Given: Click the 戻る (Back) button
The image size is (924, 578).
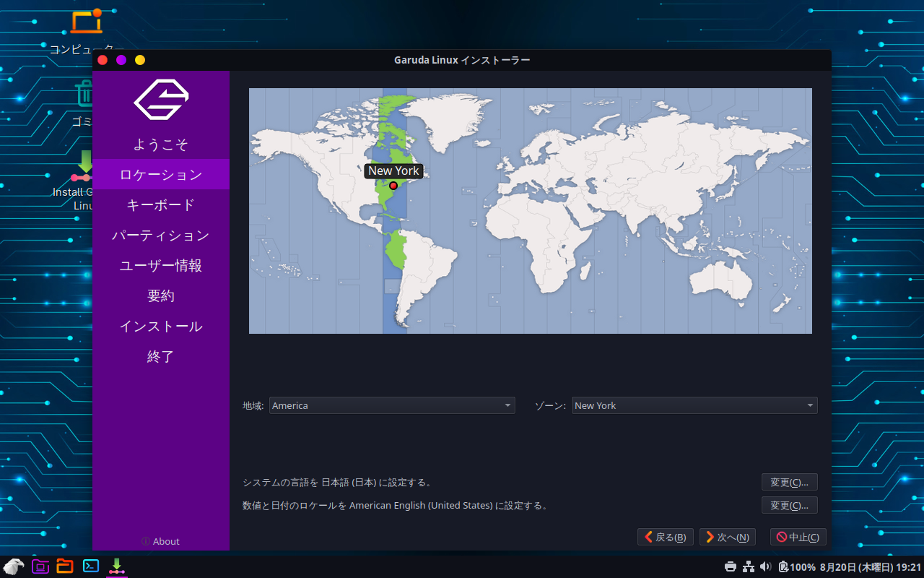Looking at the screenshot, I should (666, 537).
